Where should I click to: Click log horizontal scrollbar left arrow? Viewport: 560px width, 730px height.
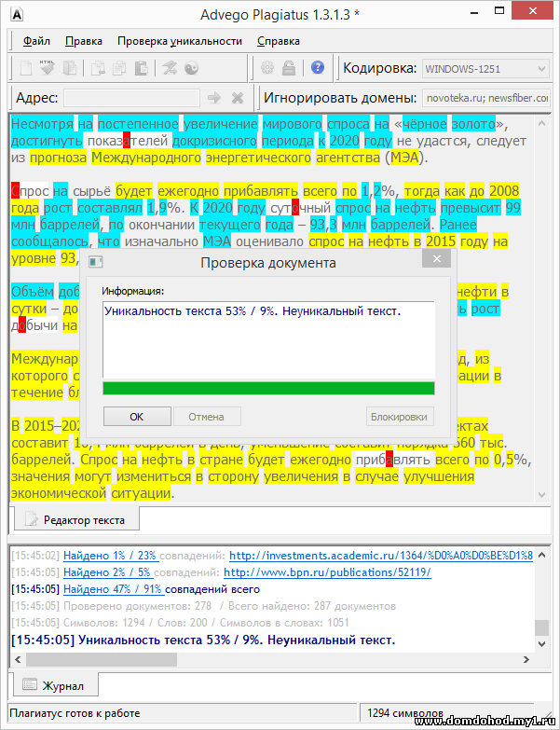(x=18, y=659)
